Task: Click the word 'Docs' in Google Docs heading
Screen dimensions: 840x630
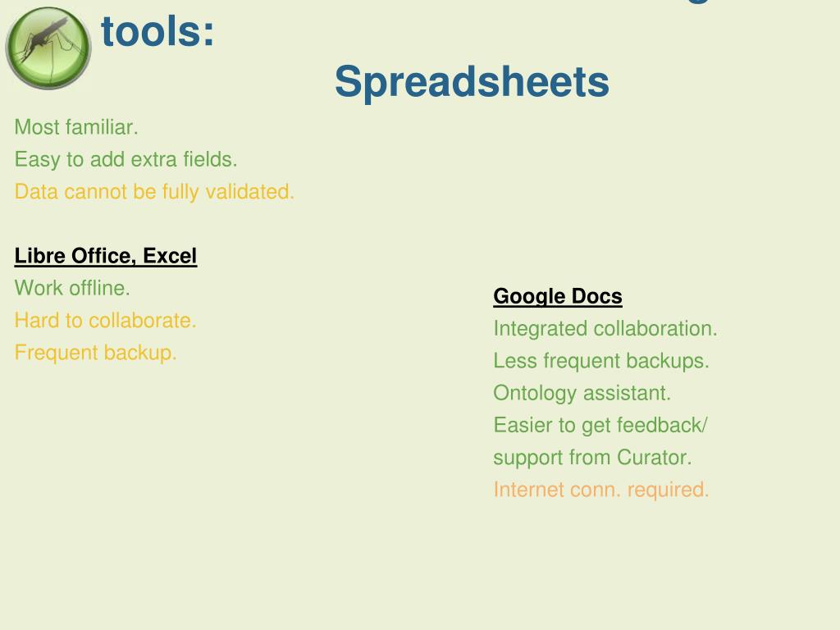Action: tap(597, 295)
